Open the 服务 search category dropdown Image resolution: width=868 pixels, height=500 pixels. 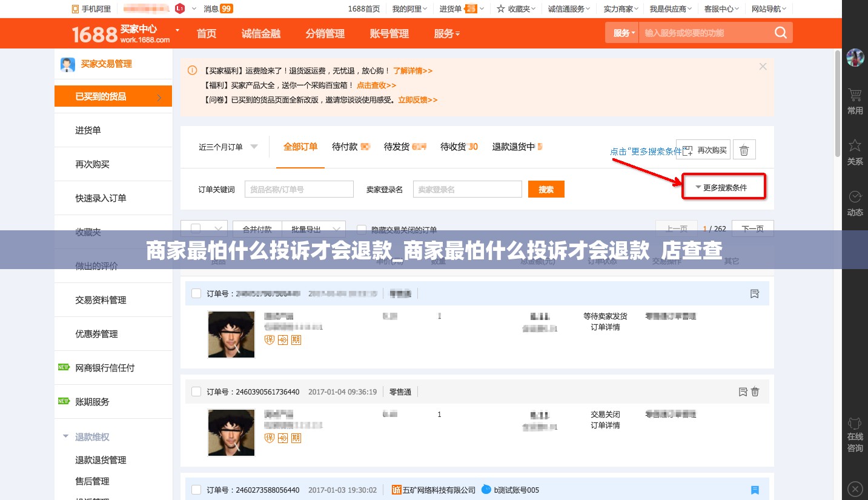tap(622, 33)
